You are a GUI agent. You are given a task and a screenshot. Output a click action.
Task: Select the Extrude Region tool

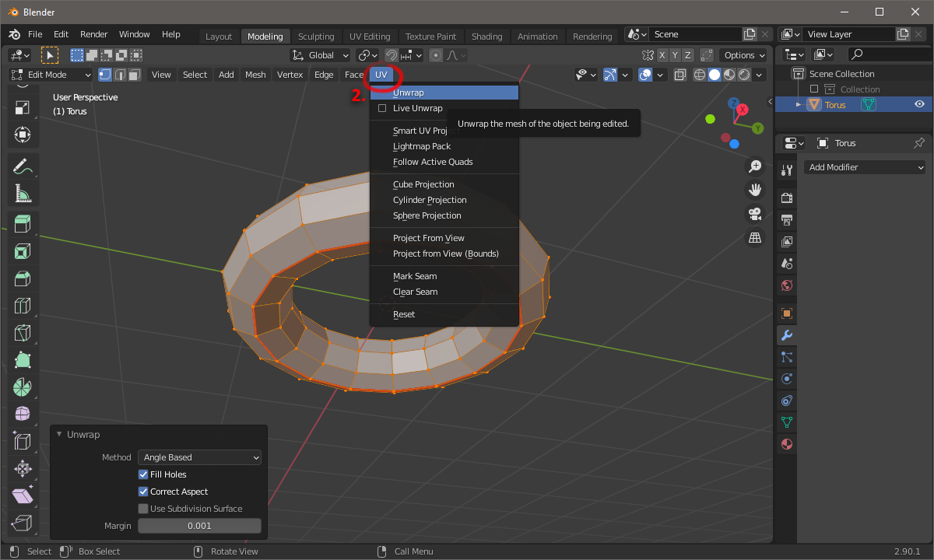pos(23,224)
